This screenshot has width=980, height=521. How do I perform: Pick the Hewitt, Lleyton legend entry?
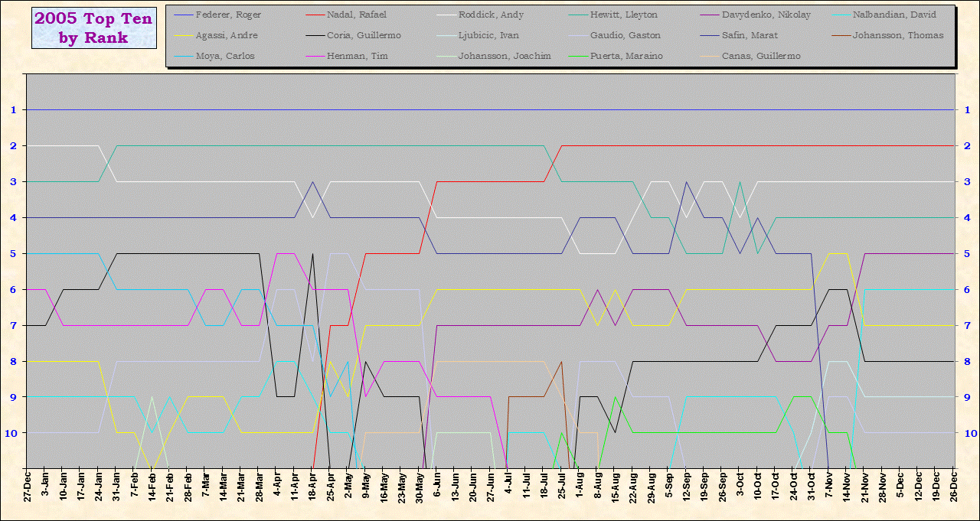(x=624, y=15)
